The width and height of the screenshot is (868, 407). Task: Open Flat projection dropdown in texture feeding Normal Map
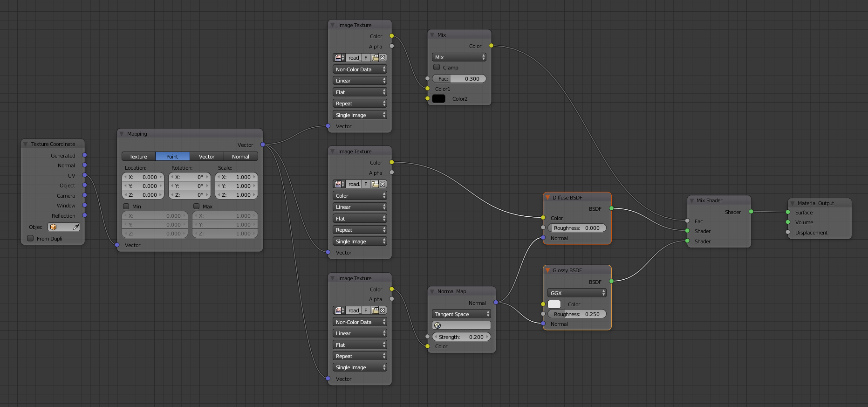click(x=360, y=345)
